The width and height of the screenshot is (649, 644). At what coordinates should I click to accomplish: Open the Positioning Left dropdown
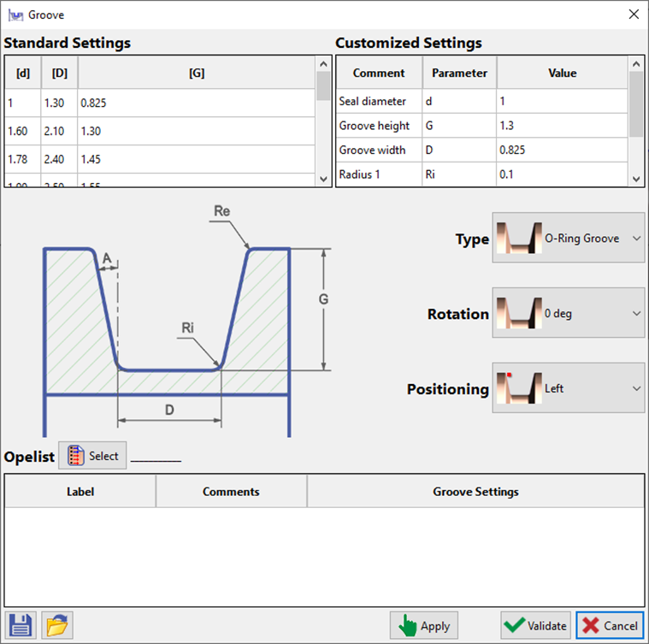(569, 388)
